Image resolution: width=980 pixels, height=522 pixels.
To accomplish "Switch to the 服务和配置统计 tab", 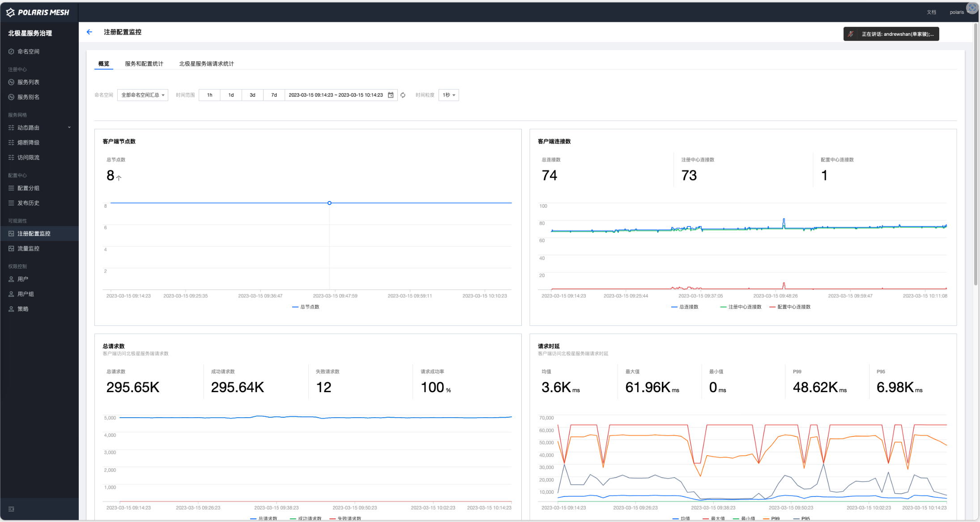I will (x=144, y=64).
